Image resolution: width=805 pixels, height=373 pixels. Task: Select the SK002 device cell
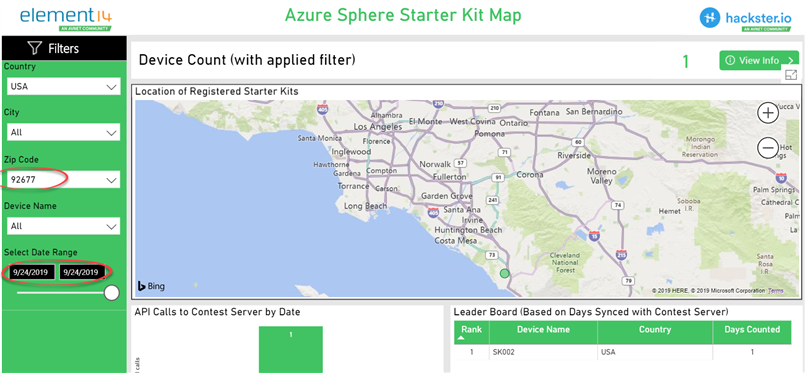pos(543,352)
